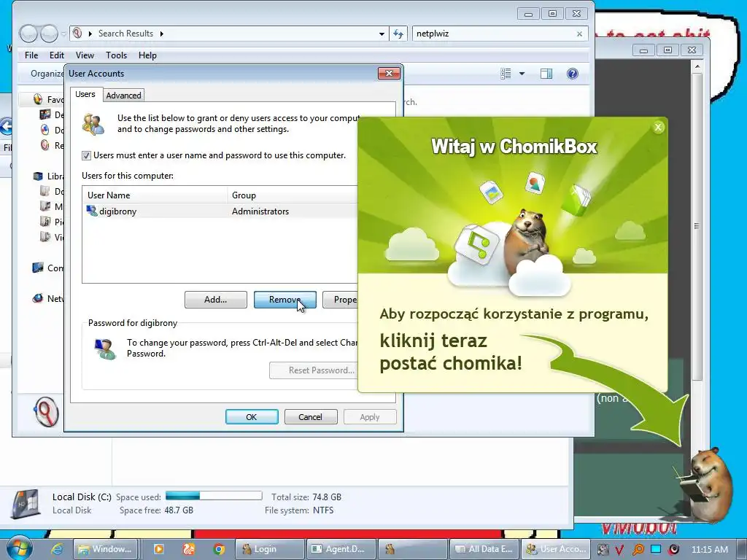Sort by Group column header
This screenshot has width=747, height=560.
tap(292, 195)
